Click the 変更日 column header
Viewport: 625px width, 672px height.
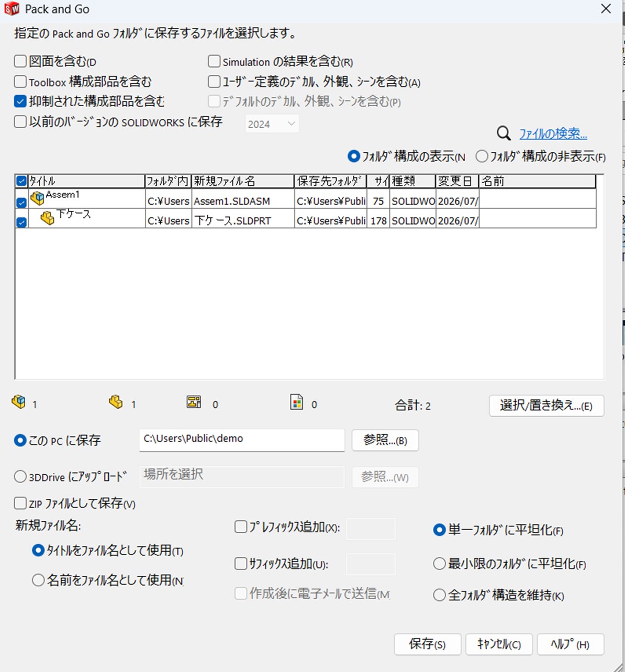[457, 181]
